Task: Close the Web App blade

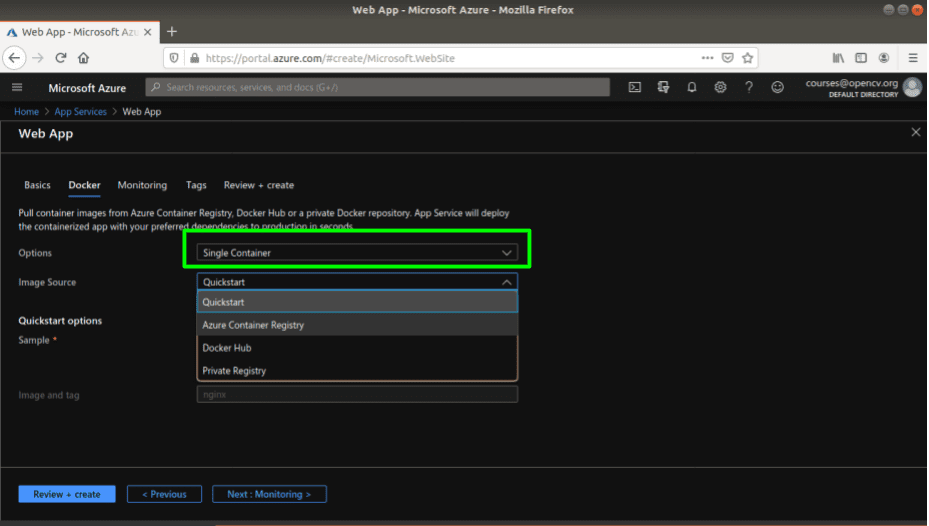Action: pos(916,132)
